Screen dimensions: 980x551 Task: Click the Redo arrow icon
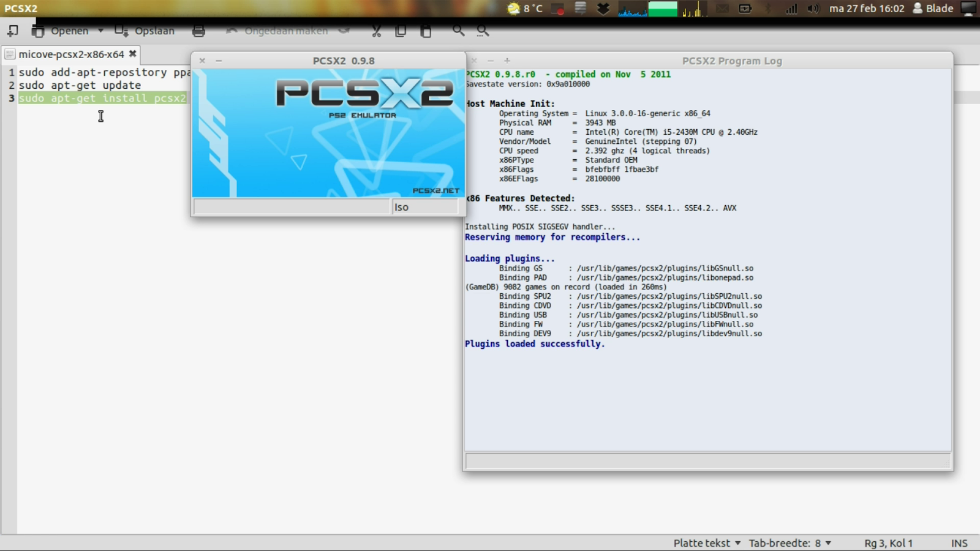[x=344, y=30]
